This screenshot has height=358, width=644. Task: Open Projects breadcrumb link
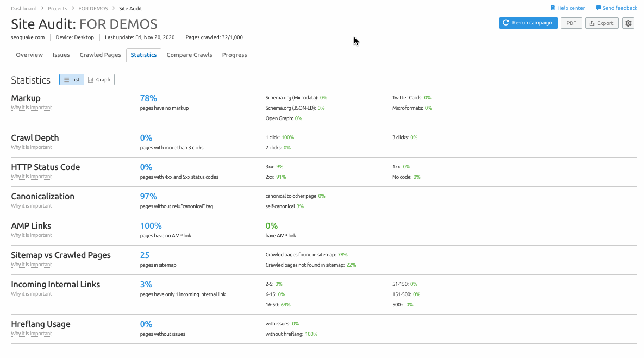[57, 9]
